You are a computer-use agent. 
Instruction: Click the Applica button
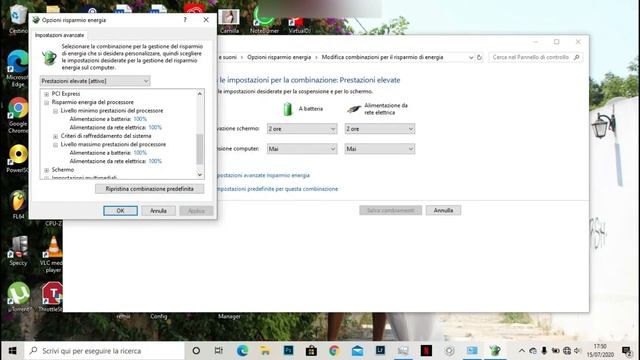click(x=196, y=211)
